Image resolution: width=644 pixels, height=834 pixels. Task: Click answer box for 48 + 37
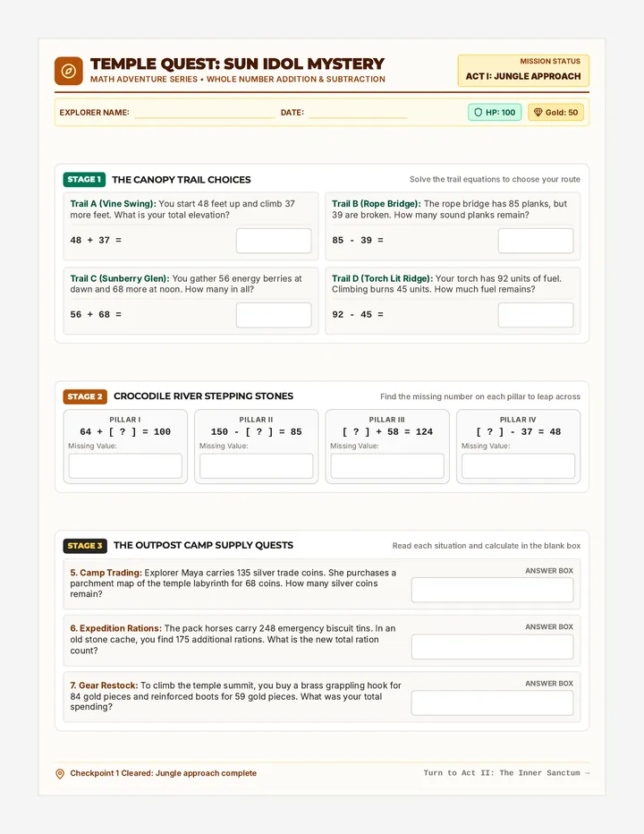(x=274, y=241)
